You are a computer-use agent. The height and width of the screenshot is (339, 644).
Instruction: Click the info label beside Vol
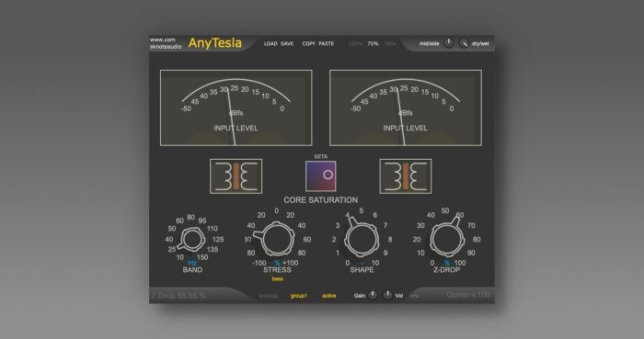pyautogui.click(x=414, y=296)
